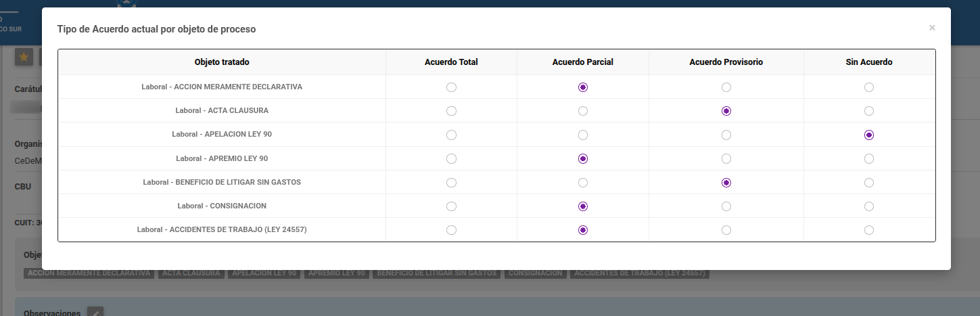The width and height of the screenshot is (980, 316).
Task: Close the Tipo de Acuerdo dialog
Action: (x=932, y=28)
